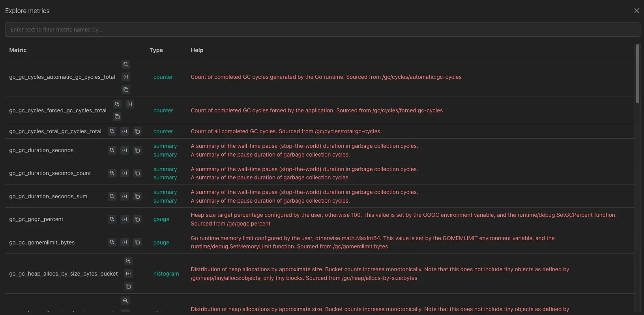Click 'gauge' type of go_gc_gomemlimit_bytes
Image resolution: width=644 pixels, height=315 pixels.
[x=161, y=242]
